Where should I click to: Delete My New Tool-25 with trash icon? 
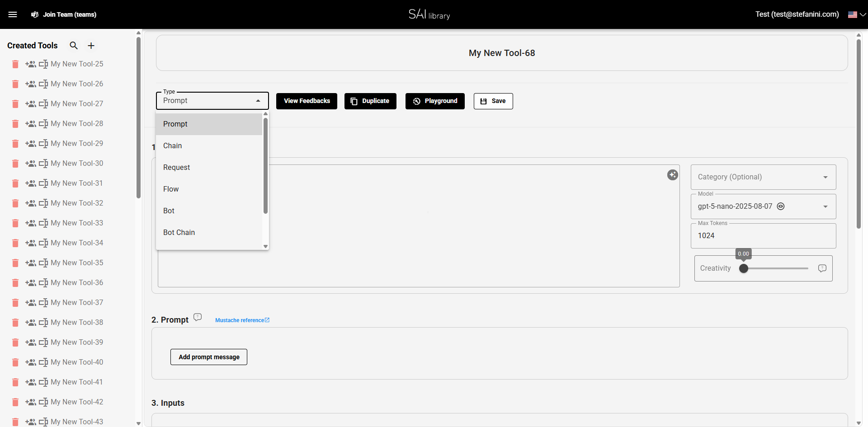point(15,64)
